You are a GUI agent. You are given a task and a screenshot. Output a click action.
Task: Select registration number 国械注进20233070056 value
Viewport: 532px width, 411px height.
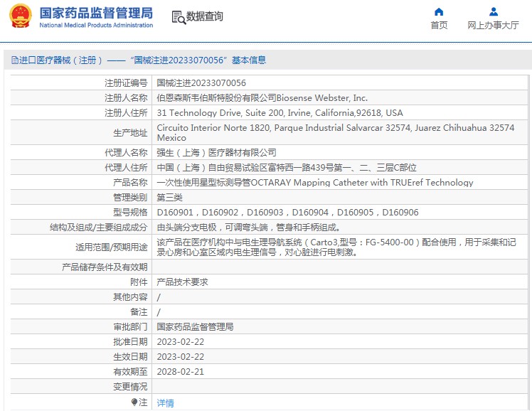click(x=201, y=83)
